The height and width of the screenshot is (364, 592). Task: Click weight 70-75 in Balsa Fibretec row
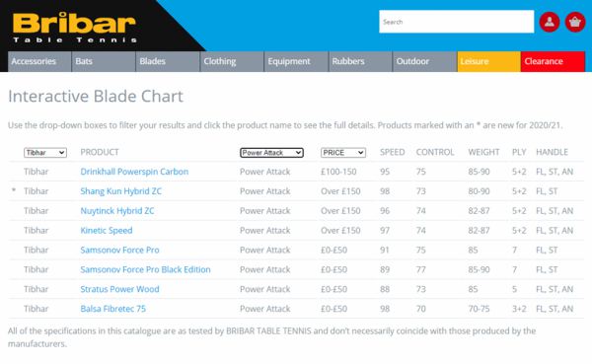(x=479, y=309)
